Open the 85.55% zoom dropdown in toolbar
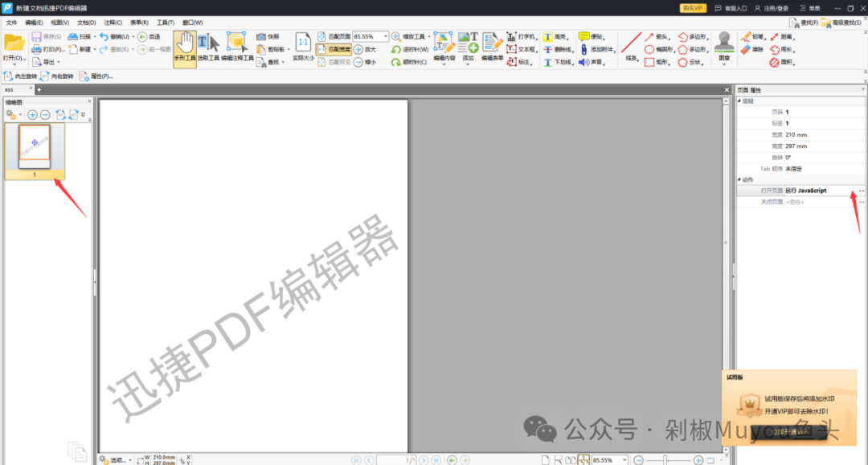Screen dimensions: 868x465 (x=385, y=36)
